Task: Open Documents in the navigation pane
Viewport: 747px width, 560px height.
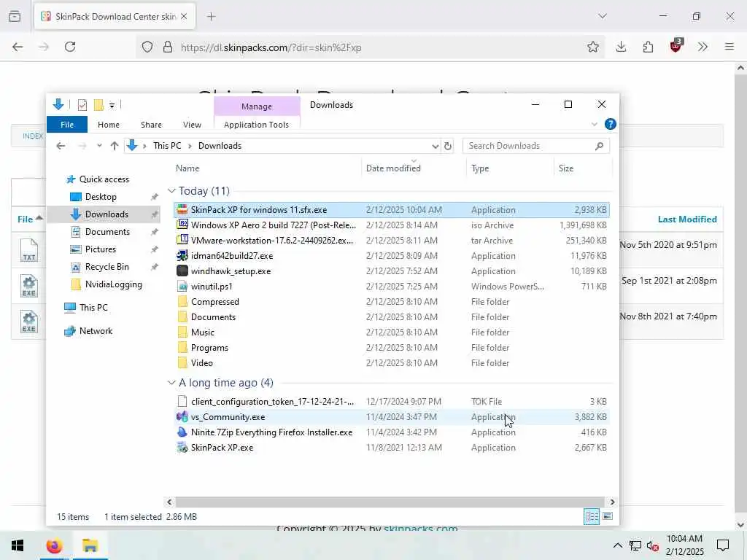Action: [107, 232]
